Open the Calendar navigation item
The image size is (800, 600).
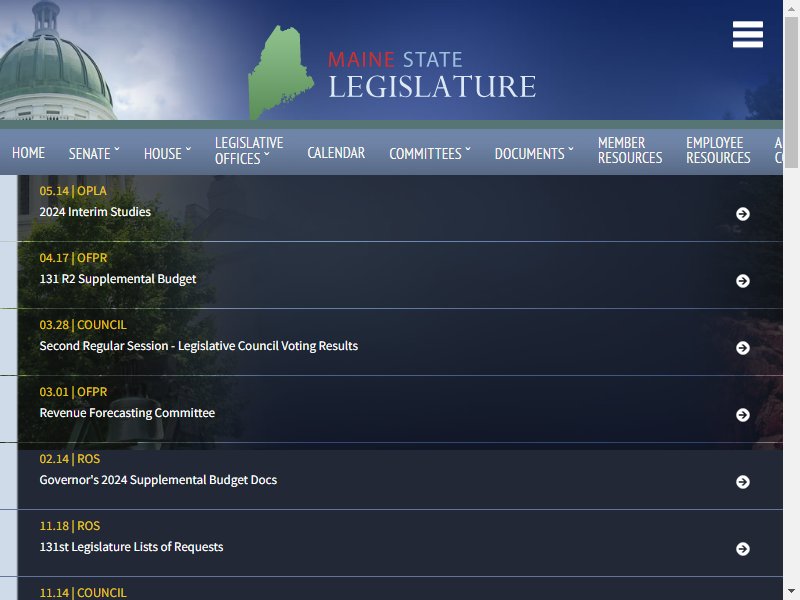point(336,153)
